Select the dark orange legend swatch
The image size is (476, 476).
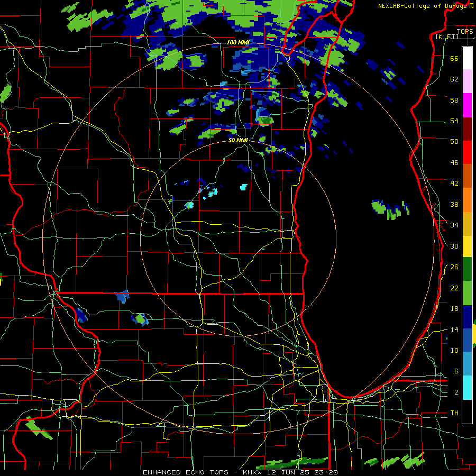[x=467, y=176]
